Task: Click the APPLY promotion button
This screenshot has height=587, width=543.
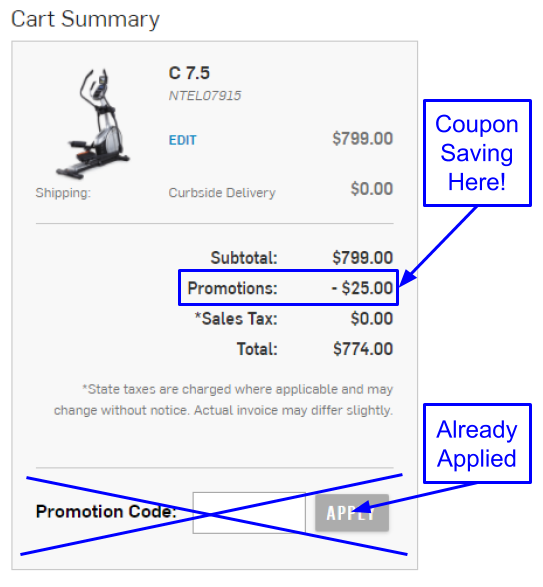Action: point(352,513)
